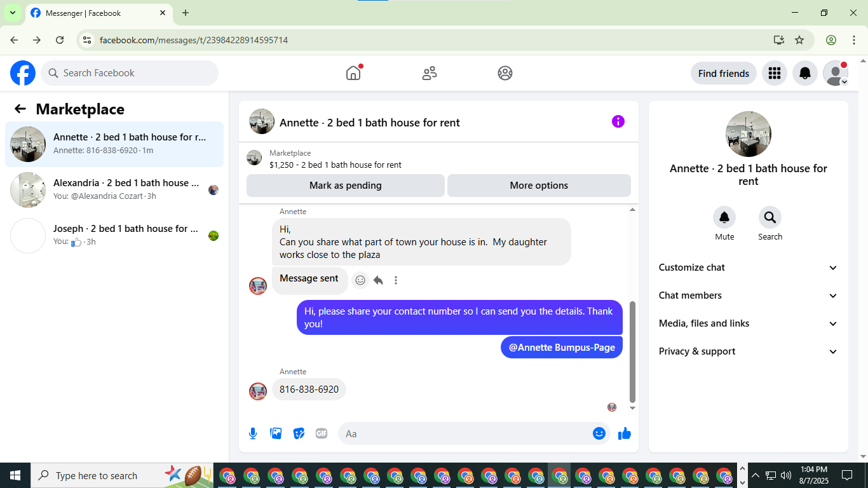This screenshot has width=868, height=488.
Task: Click the chat scrollbar up arrow
Action: [632, 209]
